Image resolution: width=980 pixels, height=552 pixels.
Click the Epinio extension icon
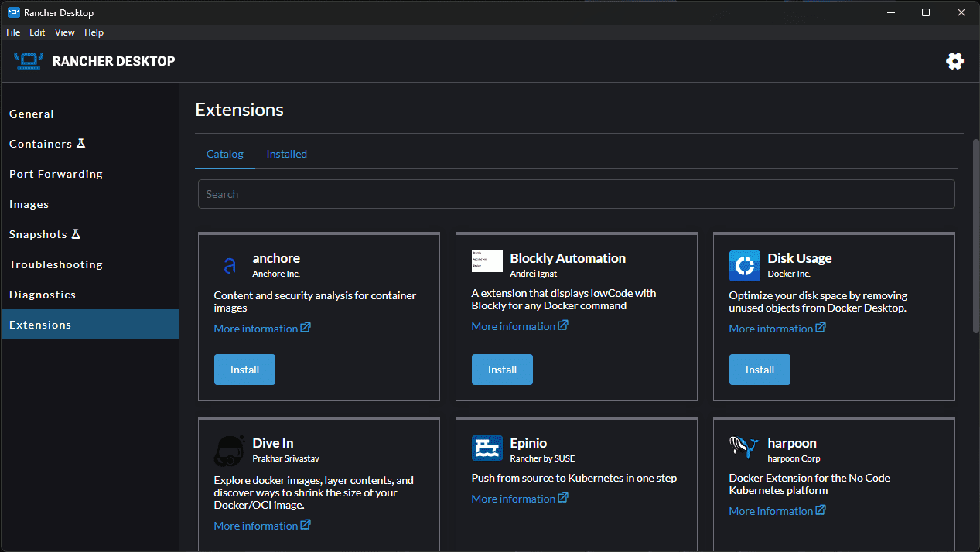[487, 448]
